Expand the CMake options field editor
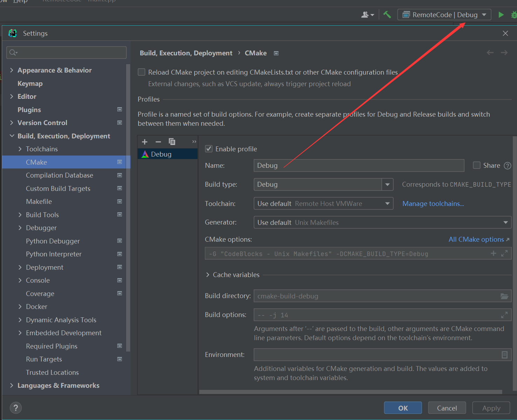 [504, 253]
